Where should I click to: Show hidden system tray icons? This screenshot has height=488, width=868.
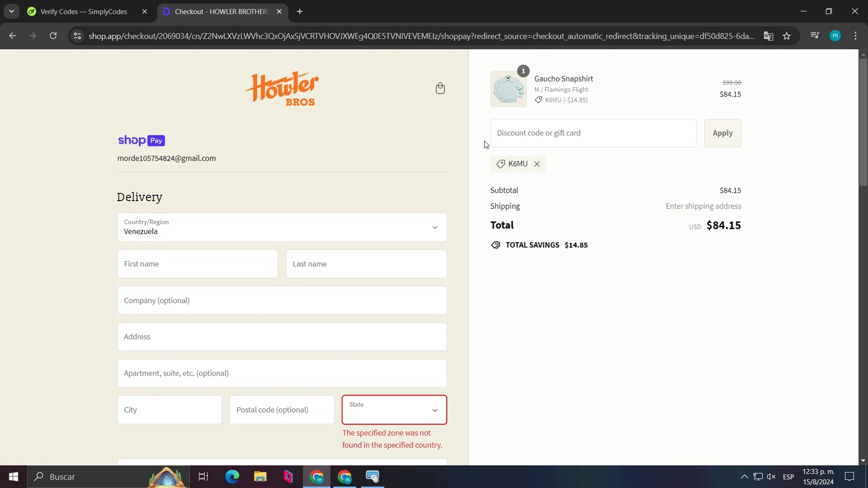(x=744, y=477)
